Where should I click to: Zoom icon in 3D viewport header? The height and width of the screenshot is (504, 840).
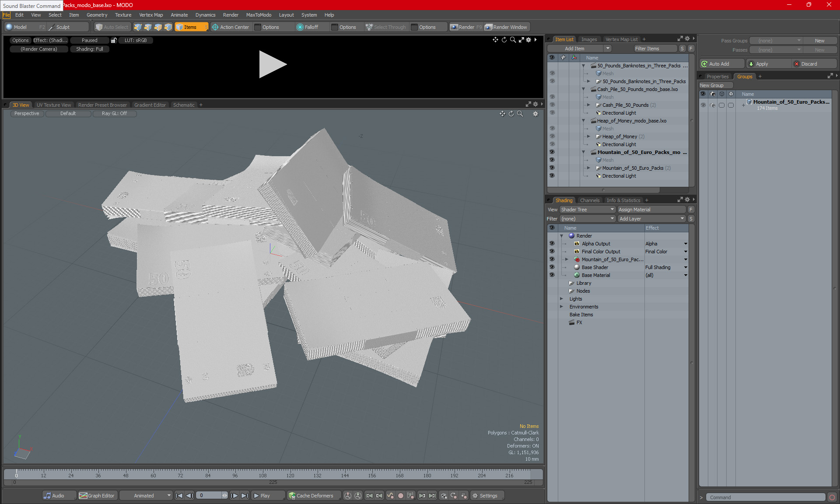520,114
